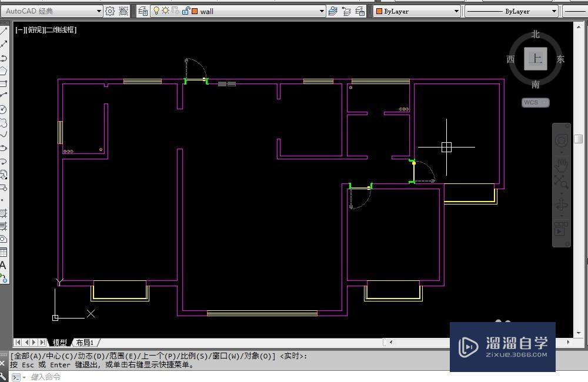This screenshot has width=588, height=382.
Task: Toggle the layer on/off bulb for wall layer
Action: point(156,11)
